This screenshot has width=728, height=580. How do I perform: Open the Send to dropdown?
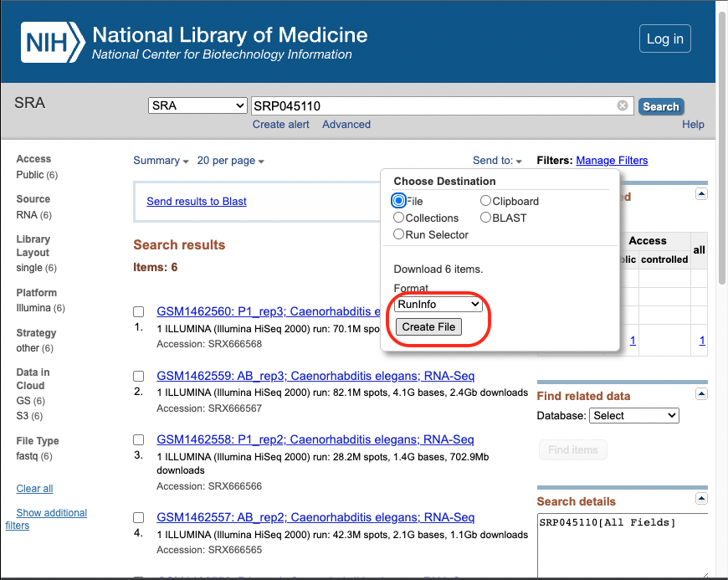coord(497,161)
